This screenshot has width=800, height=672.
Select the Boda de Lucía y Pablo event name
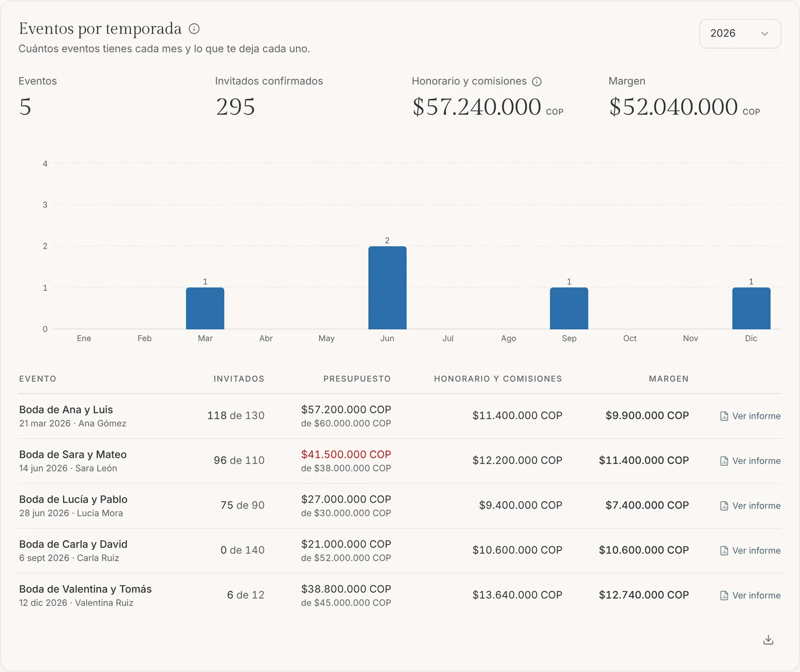pyautogui.click(x=73, y=499)
